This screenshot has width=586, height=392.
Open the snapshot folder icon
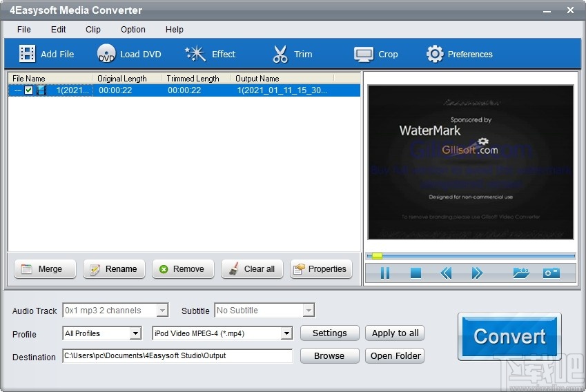521,273
